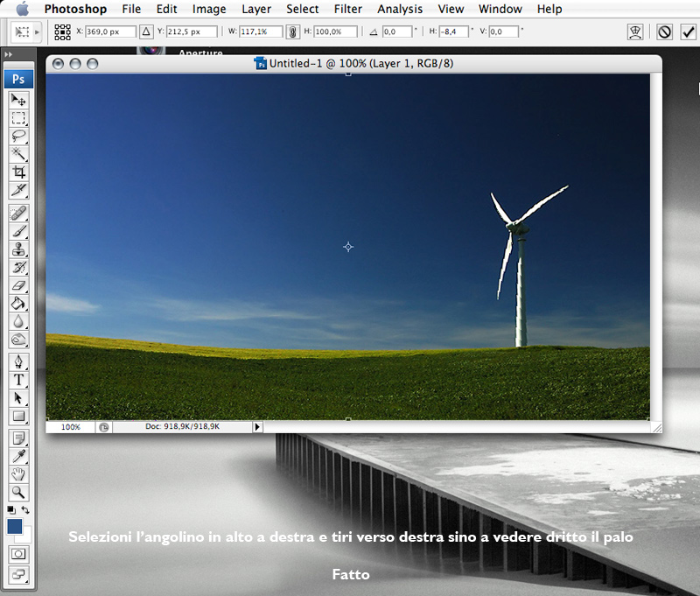Switch between free transform and warp modes
Screen dimensions: 700x596
click(636, 32)
